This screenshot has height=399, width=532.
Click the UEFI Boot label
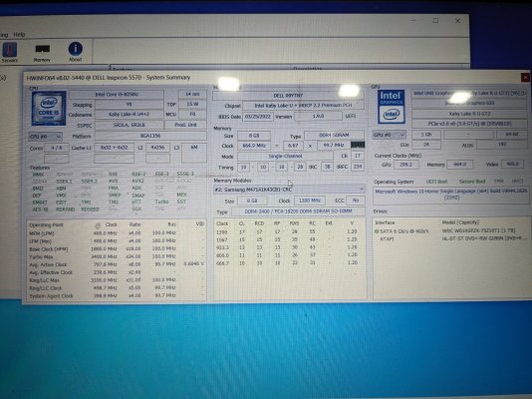click(x=436, y=182)
